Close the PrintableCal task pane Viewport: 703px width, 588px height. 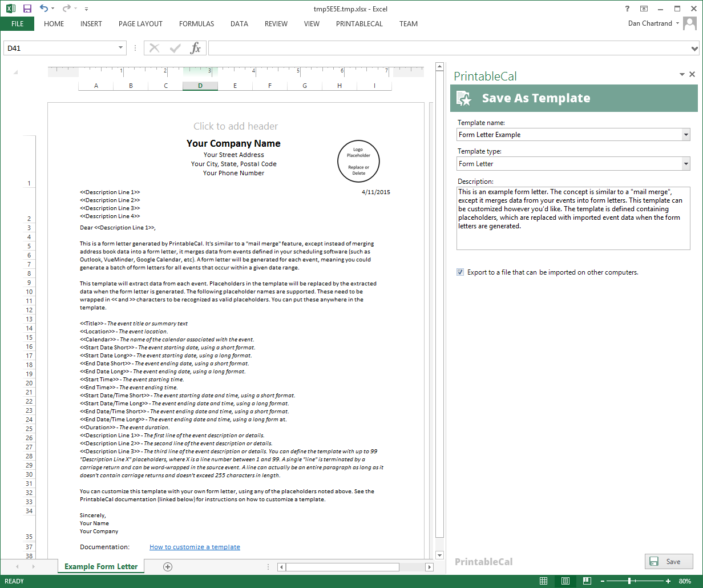692,74
